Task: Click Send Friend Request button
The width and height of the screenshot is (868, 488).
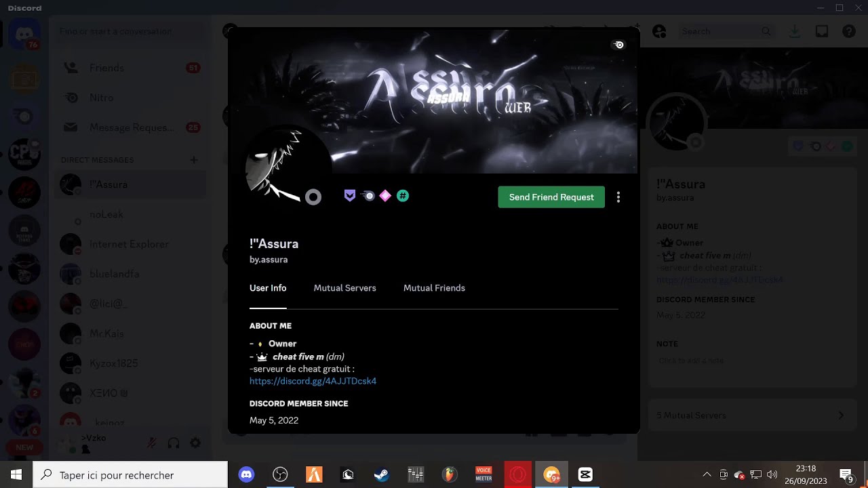Action: tap(551, 197)
